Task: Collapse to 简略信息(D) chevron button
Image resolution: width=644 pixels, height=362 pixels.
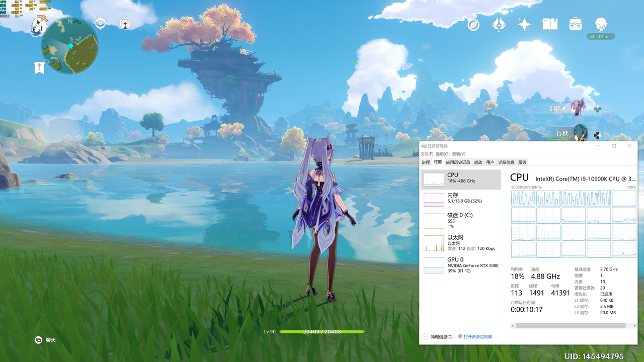Action: click(425, 336)
